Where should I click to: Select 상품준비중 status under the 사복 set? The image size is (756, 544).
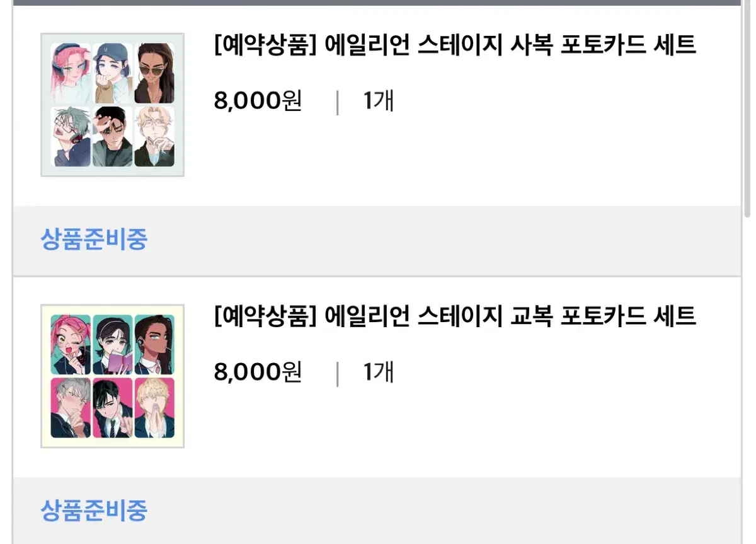tap(94, 240)
